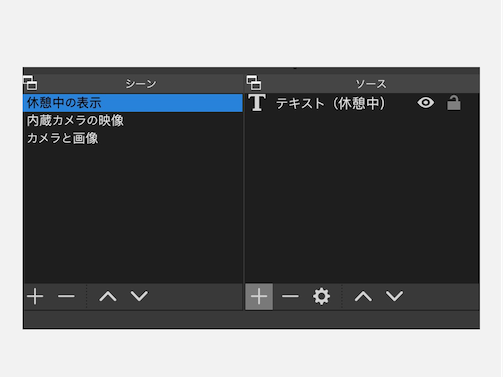Toggle visibility eye of テキスト（休憩中）source
The width and height of the screenshot is (503, 377).
click(x=426, y=103)
